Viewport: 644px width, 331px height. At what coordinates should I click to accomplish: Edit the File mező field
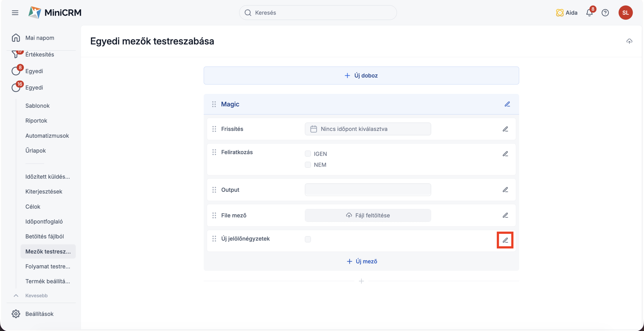click(505, 215)
